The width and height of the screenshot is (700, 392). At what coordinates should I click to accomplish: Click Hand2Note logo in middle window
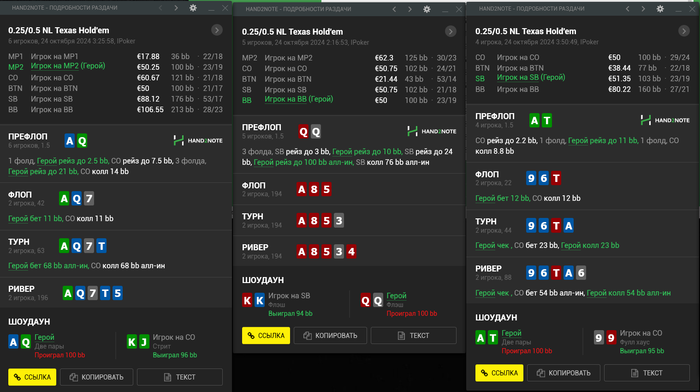point(432,131)
